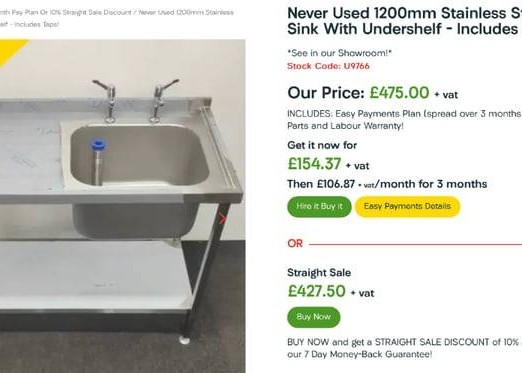
Task: Click the Then £106.87 per month line
Action: pos(387,184)
